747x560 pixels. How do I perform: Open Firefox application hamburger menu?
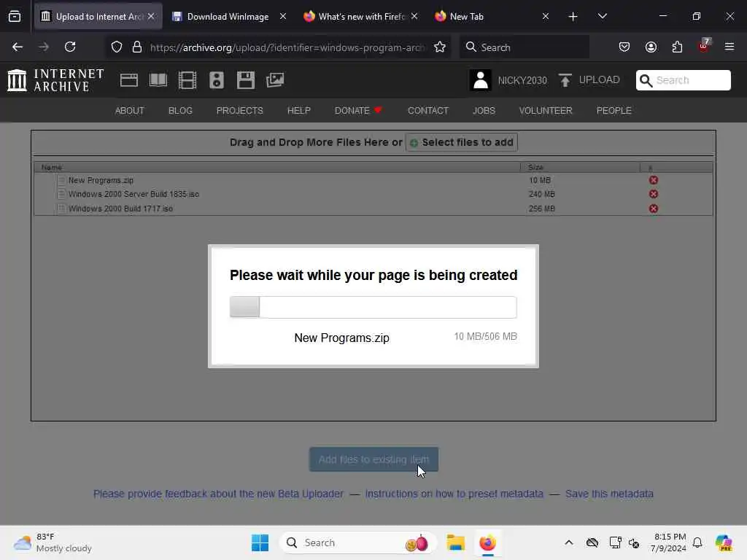click(729, 47)
